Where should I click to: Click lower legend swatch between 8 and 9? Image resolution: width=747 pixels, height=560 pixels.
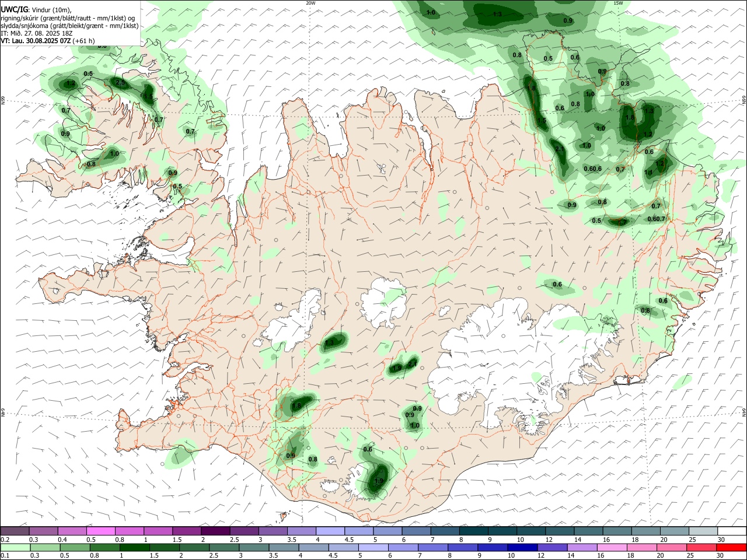462,548
